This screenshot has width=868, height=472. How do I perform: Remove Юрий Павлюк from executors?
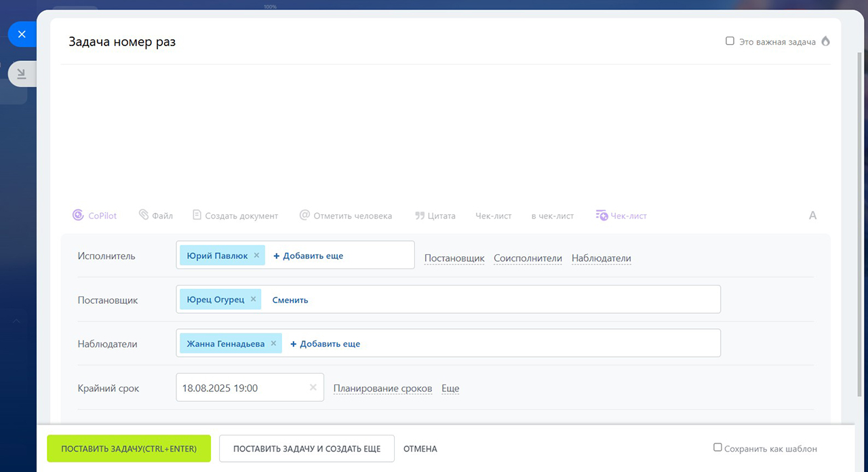pyautogui.click(x=256, y=256)
